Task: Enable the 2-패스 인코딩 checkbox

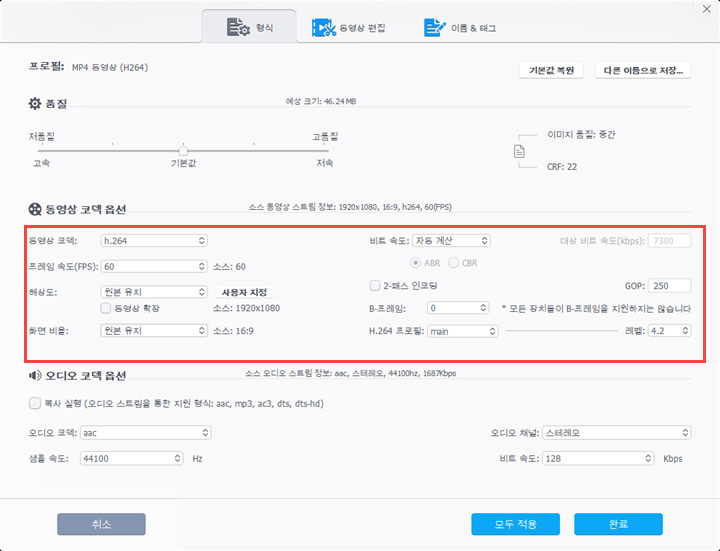Action: pyautogui.click(x=375, y=285)
